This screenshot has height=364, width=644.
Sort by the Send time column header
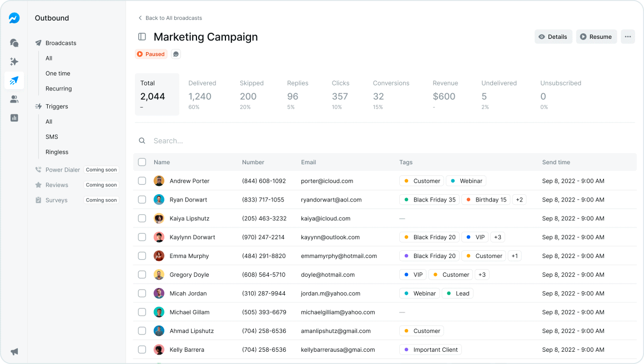click(556, 162)
